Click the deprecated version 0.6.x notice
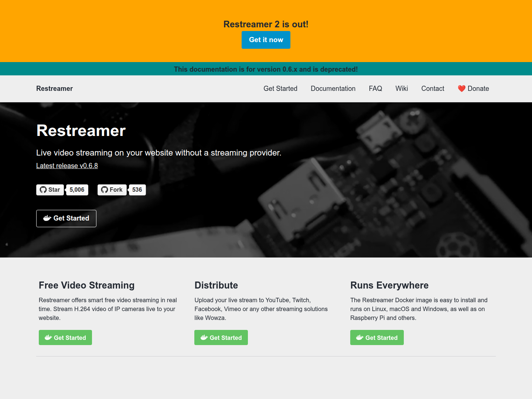The height and width of the screenshot is (399, 532). 266,69
